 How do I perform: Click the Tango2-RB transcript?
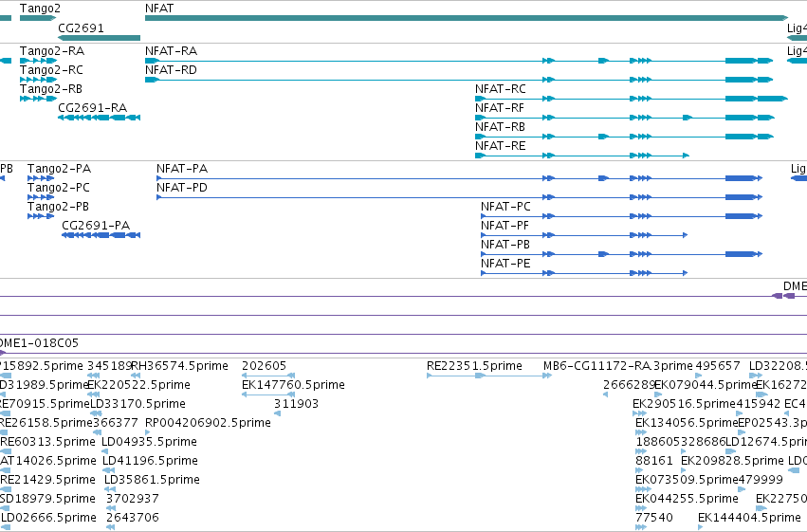point(38,99)
